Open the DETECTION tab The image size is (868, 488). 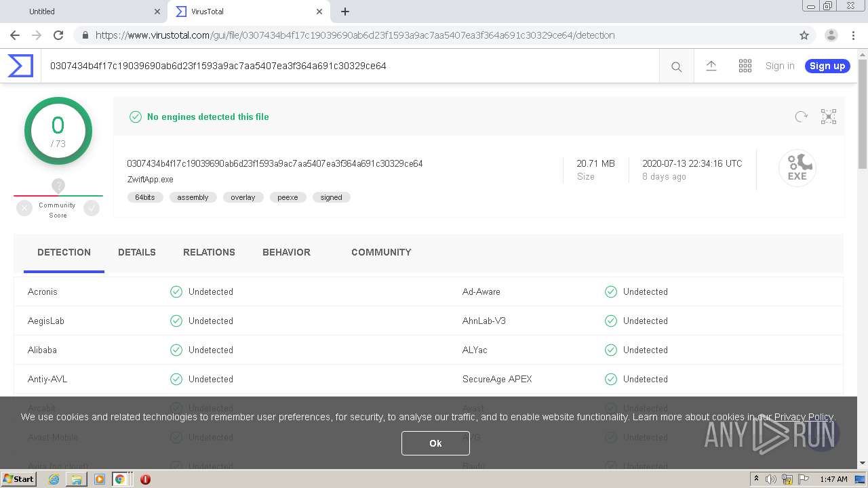[x=64, y=252]
